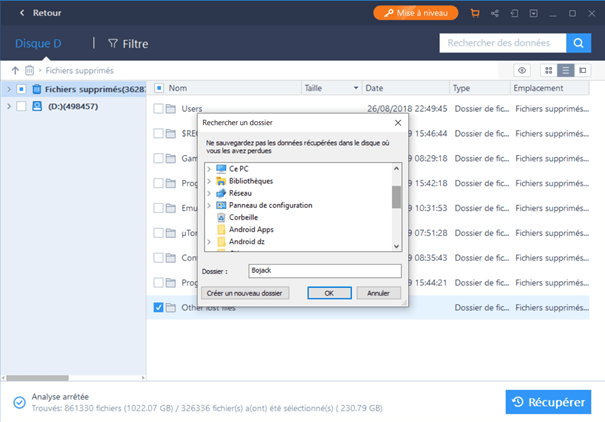Click the share icon in title bar

pos(494,13)
